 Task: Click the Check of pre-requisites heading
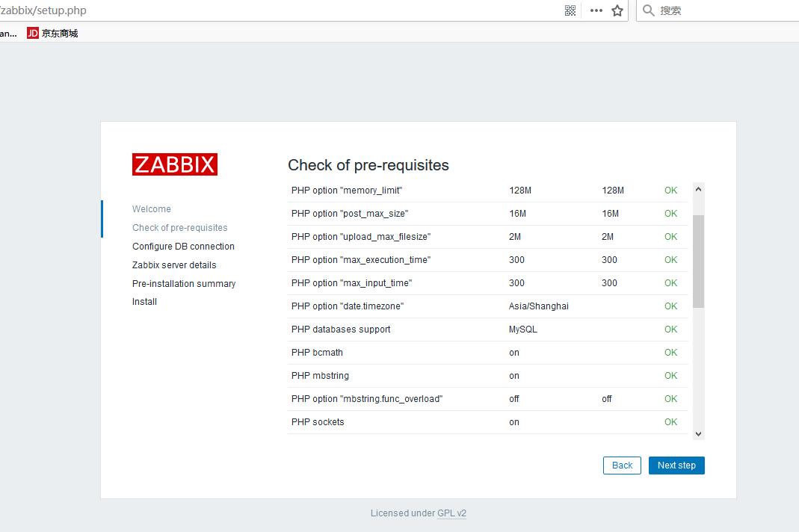pyautogui.click(x=368, y=165)
